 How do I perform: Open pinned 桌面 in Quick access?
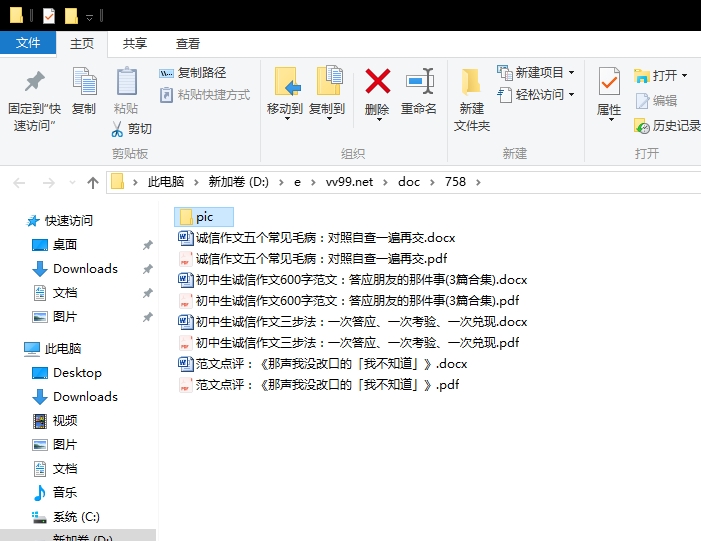55,245
